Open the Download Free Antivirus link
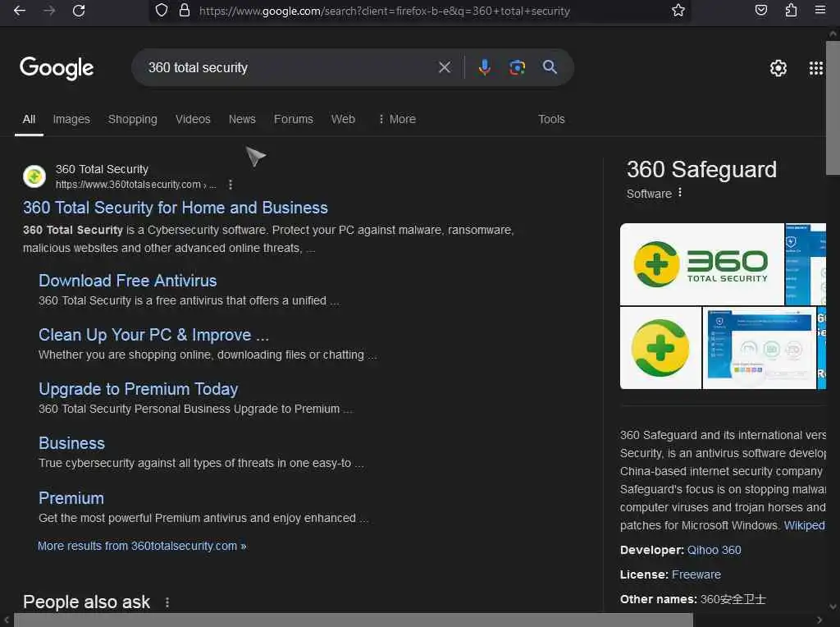Image resolution: width=840 pixels, height=627 pixels. pos(128,281)
